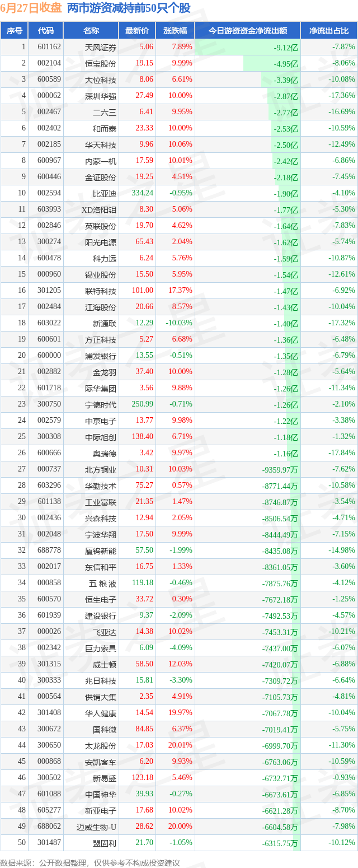Click stock name 威士顿
Screen dimensions: 358x868
point(105,664)
